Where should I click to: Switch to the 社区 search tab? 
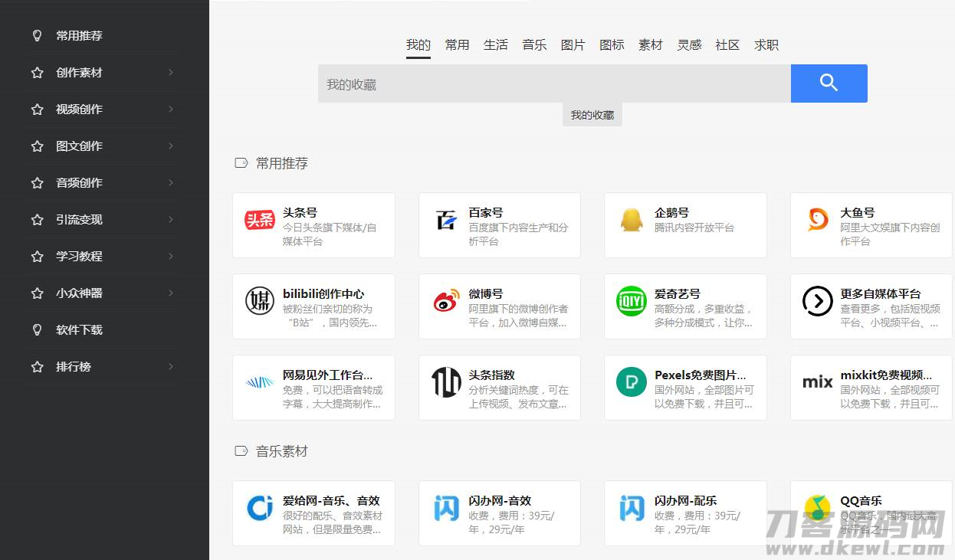coord(727,45)
